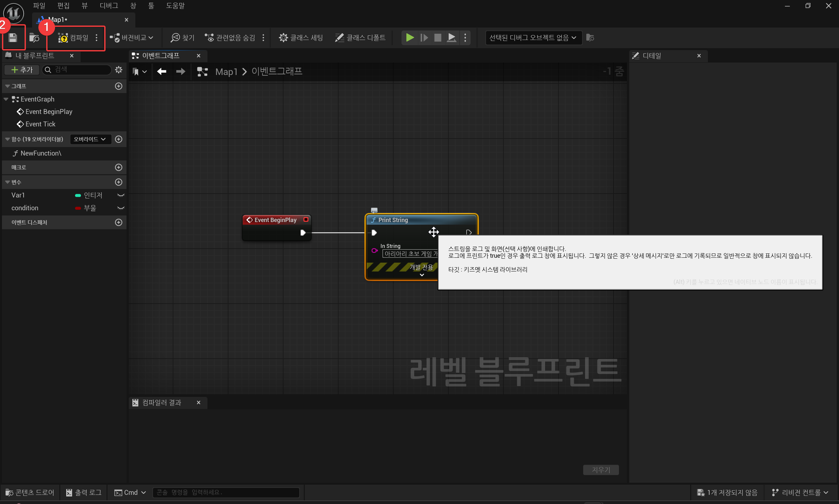Open the 디버그 menu
The height and width of the screenshot is (504, 839).
(x=109, y=6)
